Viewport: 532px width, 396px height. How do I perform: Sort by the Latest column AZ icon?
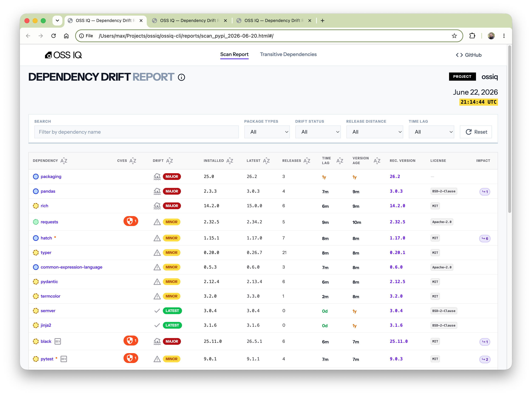click(266, 161)
